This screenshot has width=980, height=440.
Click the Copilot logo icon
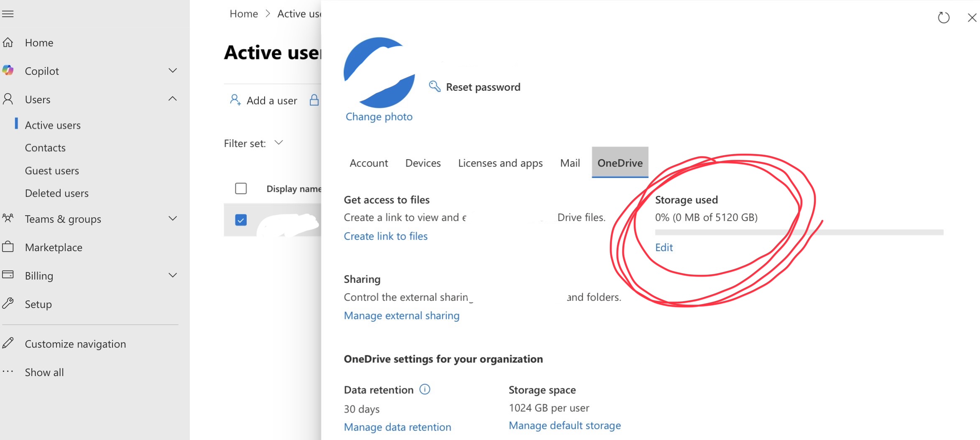[8, 71]
